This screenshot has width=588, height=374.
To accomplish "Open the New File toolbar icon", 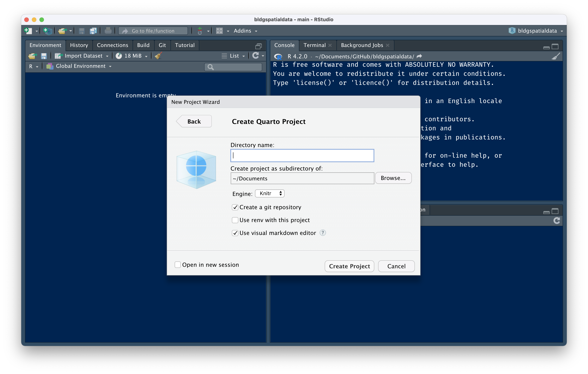I will tap(28, 31).
